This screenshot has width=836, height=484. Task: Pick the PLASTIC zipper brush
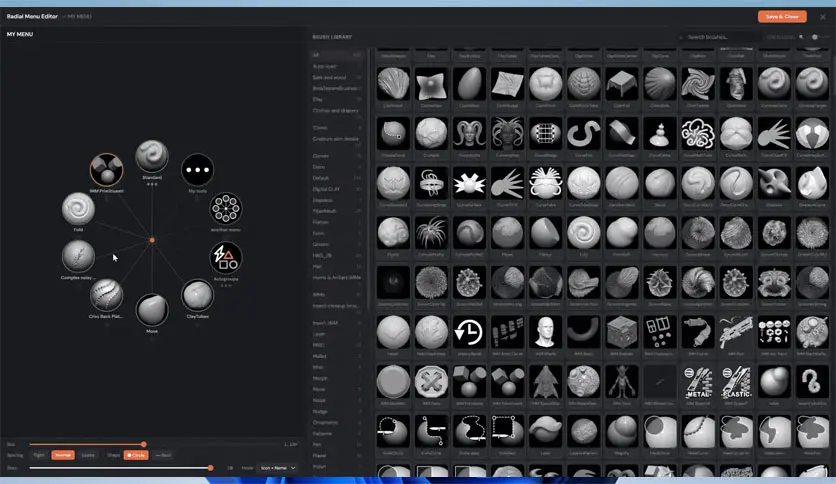[736, 382]
